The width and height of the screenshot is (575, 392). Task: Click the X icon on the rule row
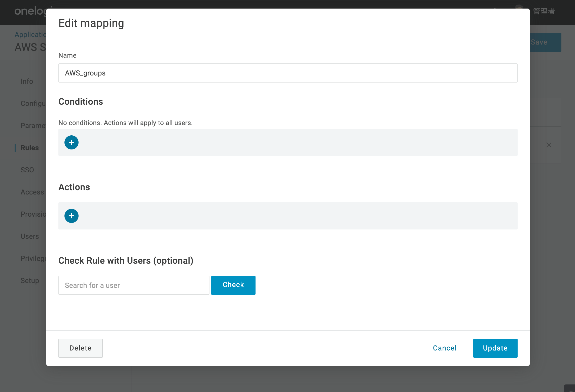coord(549,145)
